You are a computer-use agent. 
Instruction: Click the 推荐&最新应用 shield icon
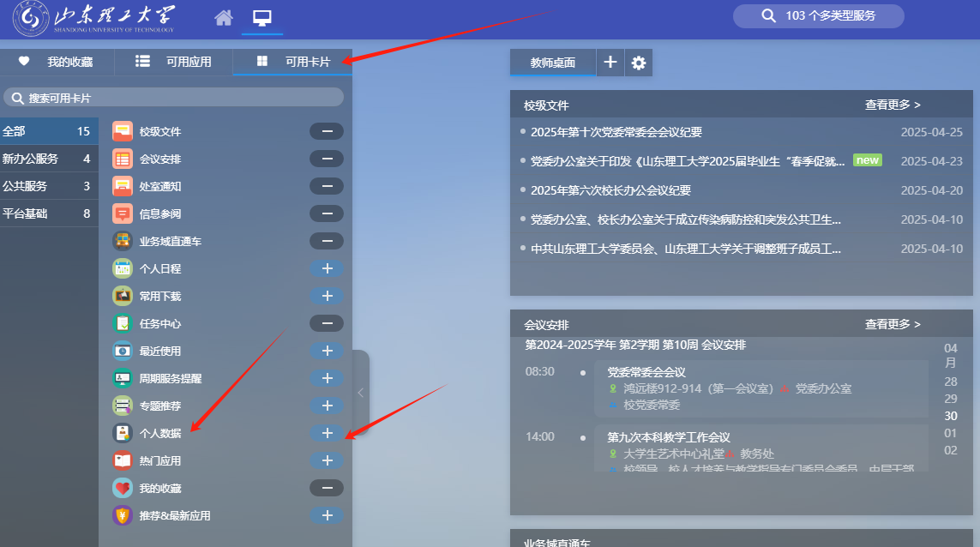[123, 515]
